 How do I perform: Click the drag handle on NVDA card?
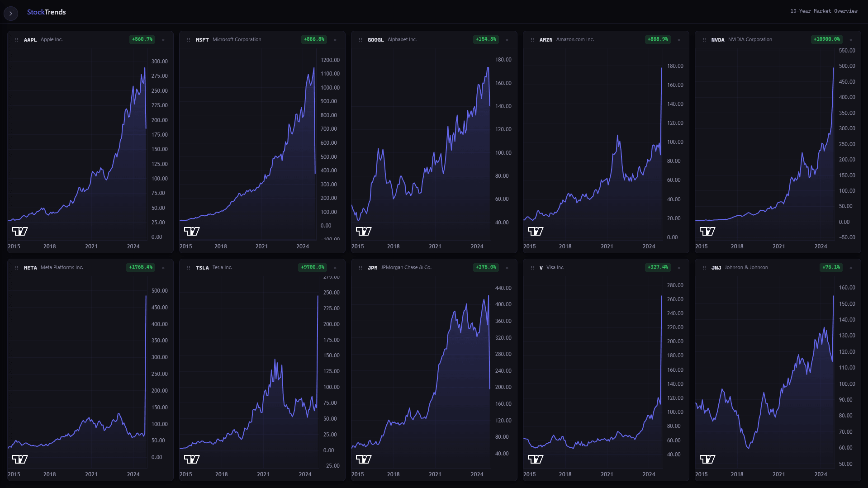pos(704,40)
